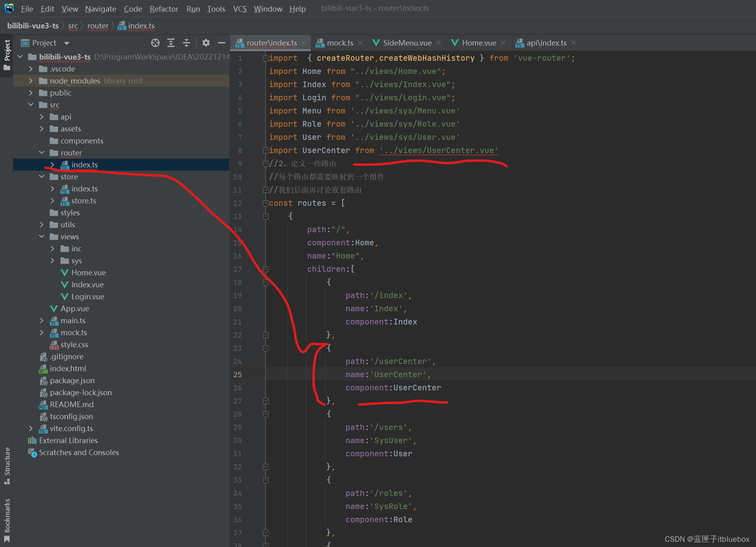
Task: Expand the node_modules folder
Action: 31,81
